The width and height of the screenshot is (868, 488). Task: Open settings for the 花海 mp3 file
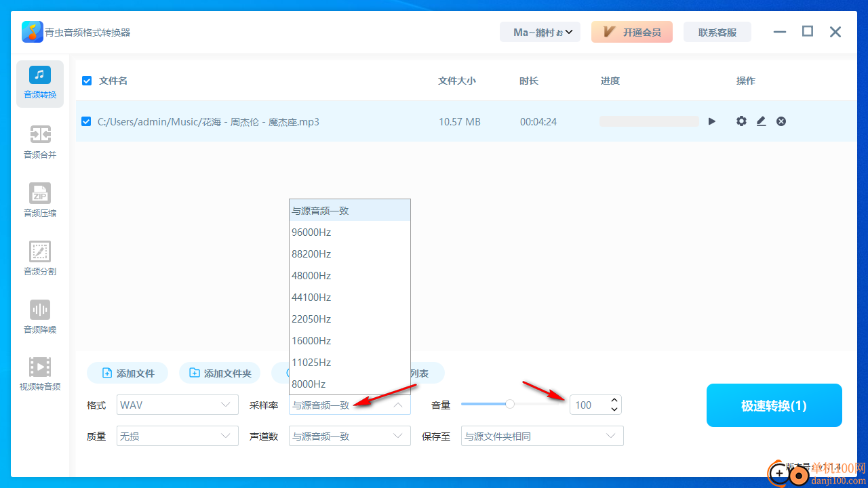[741, 121]
